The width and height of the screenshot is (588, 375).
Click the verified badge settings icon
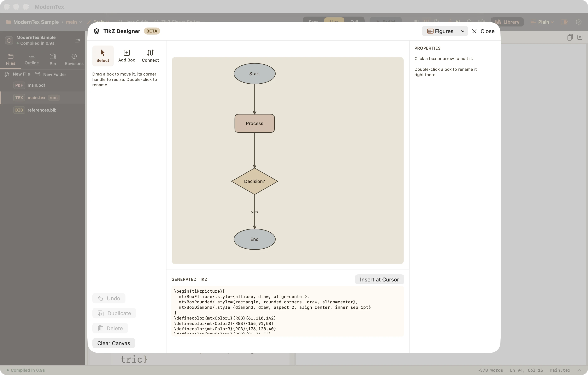click(578, 22)
